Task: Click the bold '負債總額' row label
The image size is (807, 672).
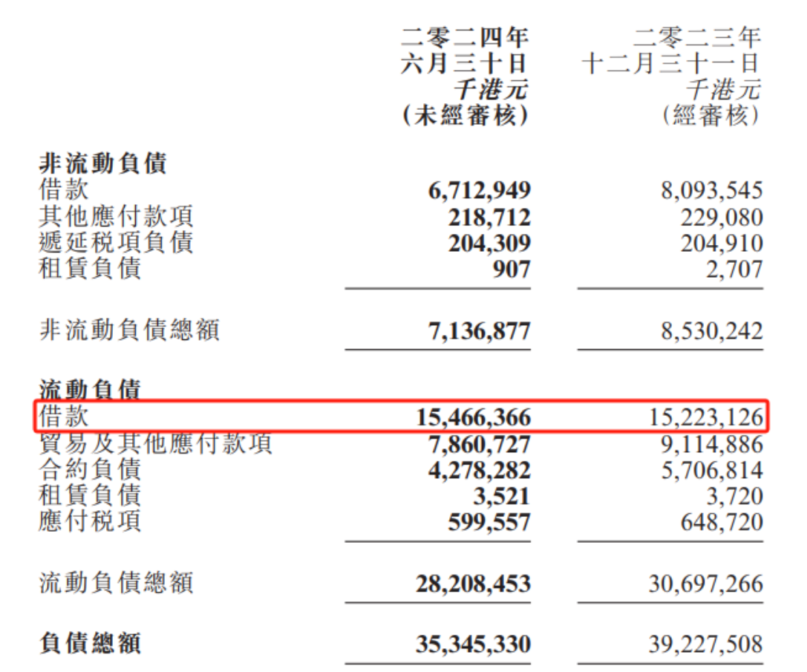Action: (x=90, y=643)
